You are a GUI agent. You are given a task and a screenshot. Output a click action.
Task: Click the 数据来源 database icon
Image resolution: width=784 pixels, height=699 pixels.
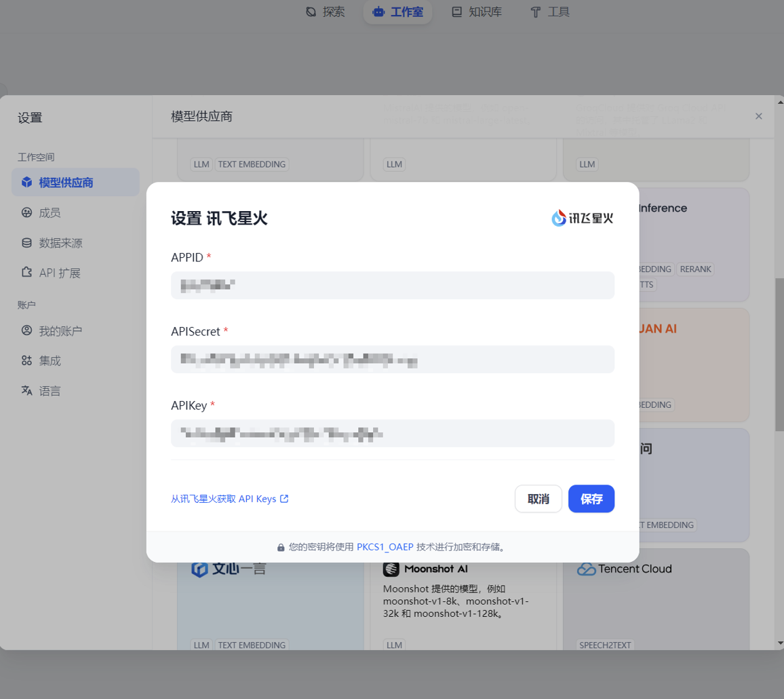pyautogui.click(x=27, y=243)
